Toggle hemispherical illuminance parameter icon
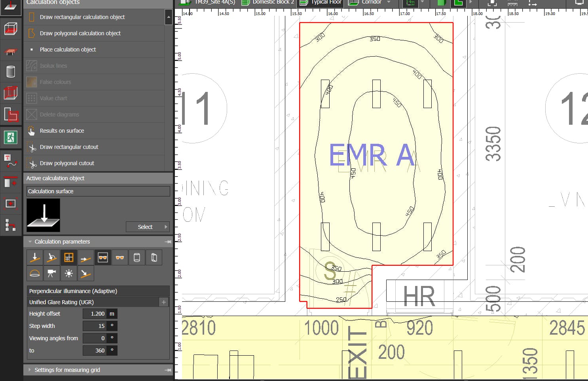Viewport: 588px width, 381px height. pos(35,273)
